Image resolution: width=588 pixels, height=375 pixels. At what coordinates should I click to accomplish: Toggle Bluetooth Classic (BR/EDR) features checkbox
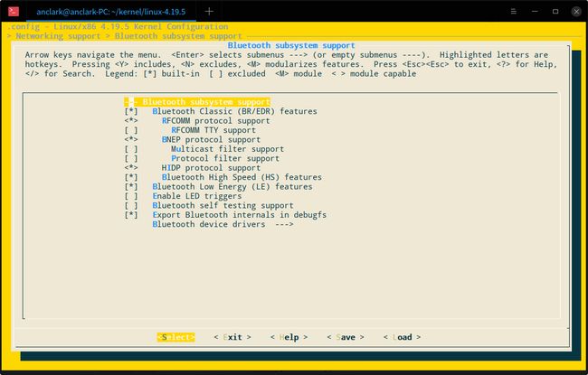pyautogui.click(x=131, y=111)
